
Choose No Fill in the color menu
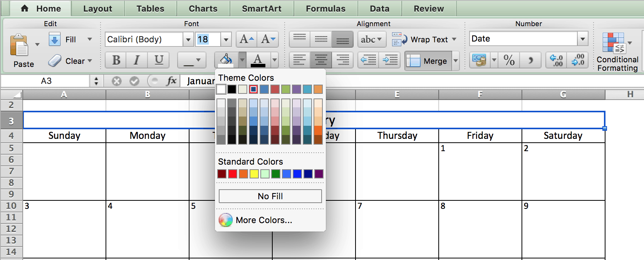tap(270, 196)
